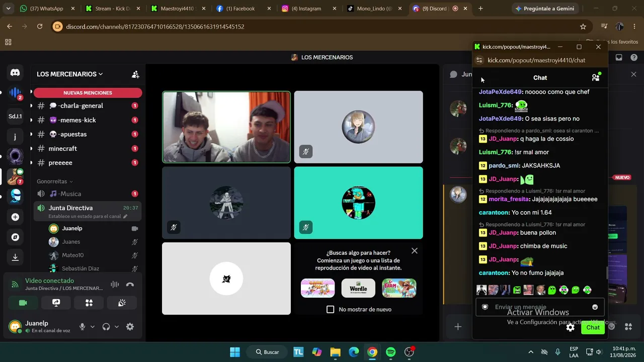Image resolution: width=644 pixels, height=362 pixels.
Task: Click the two-person webcam video tile
Action: point(226,127)
